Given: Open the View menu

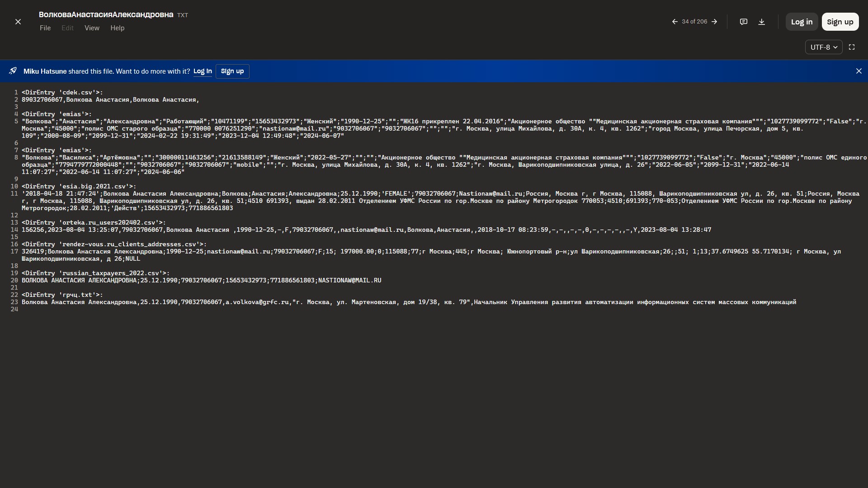Looking at the screenshot, I should (x=92, y=28).
